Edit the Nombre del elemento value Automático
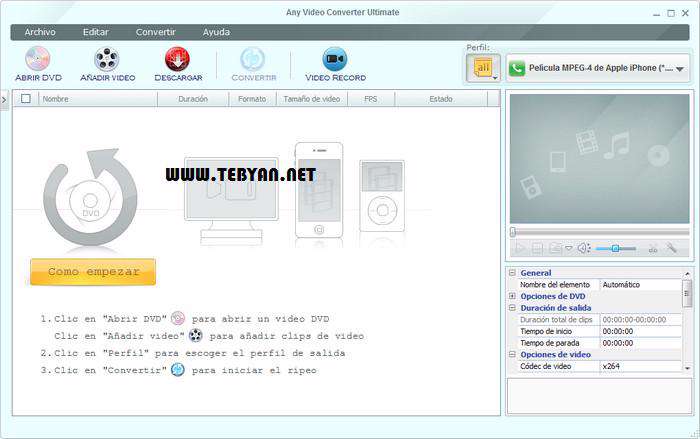This screenshot has width=700, height=439. 641,284
